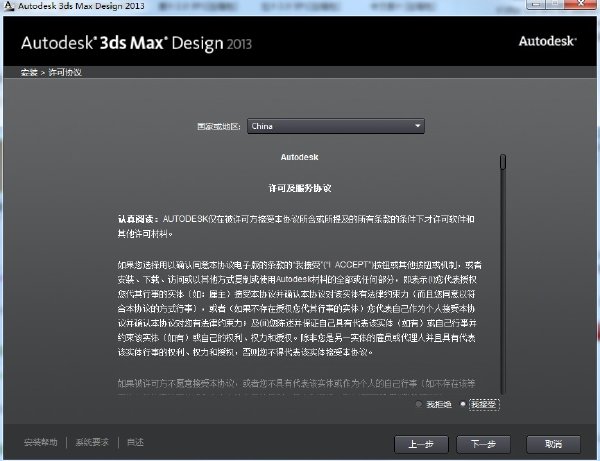Click the Autodesk 3ds Max Design 2013 heading
Viewport: 600px width, 461px height.
coord(136,43)
